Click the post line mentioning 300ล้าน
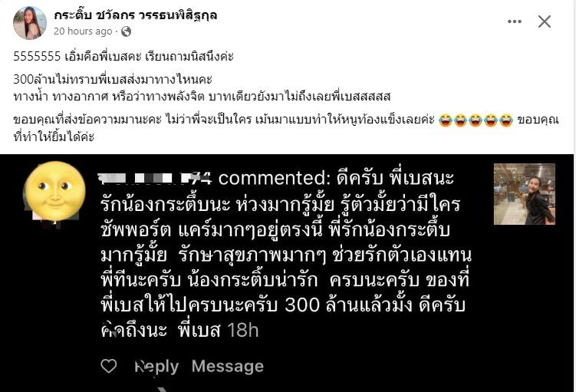Image resolution: width=576 pixels, height=392 pixels. point(113,79)
